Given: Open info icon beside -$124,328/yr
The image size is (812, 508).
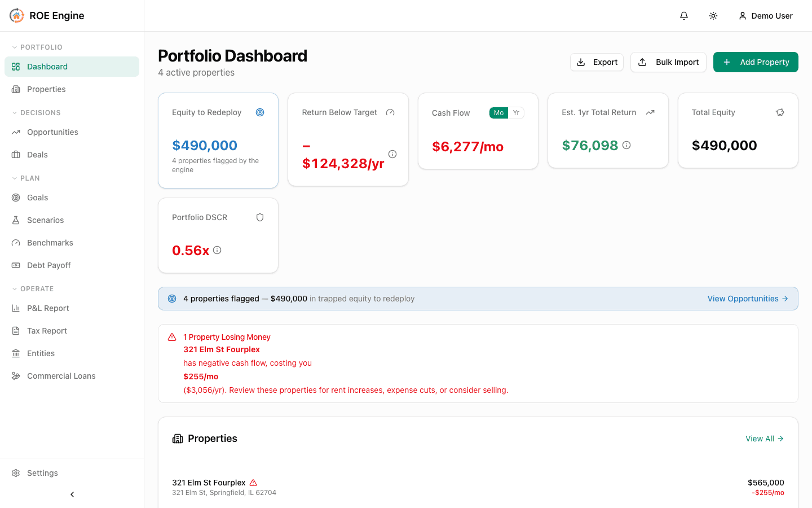Looking at the screenshot, I should tap(392, 154).
